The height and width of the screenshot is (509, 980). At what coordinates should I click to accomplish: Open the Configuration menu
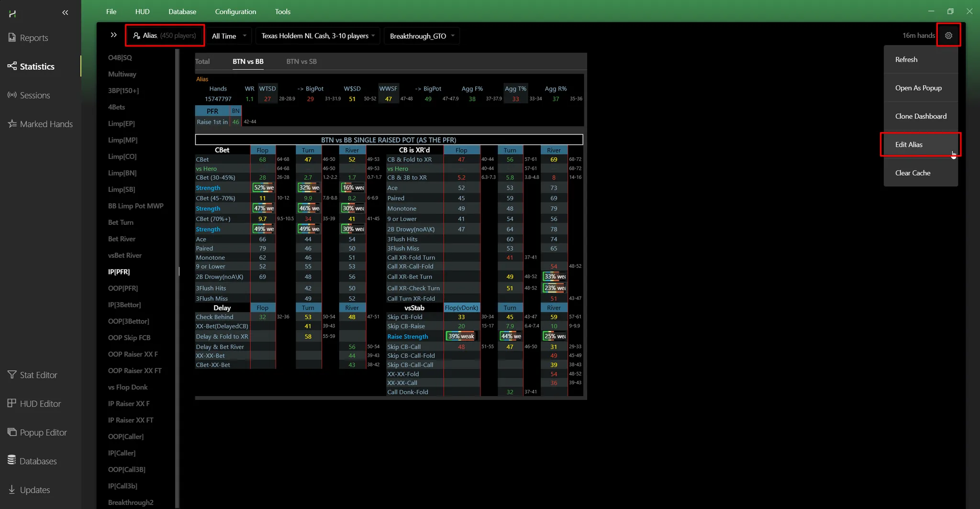tap(235, 11)
